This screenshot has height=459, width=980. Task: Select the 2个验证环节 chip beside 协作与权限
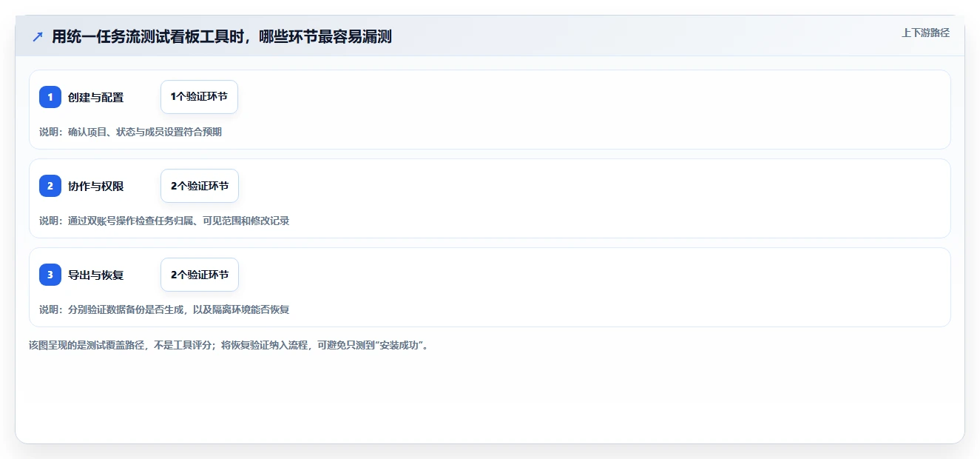tap(200, 186)
